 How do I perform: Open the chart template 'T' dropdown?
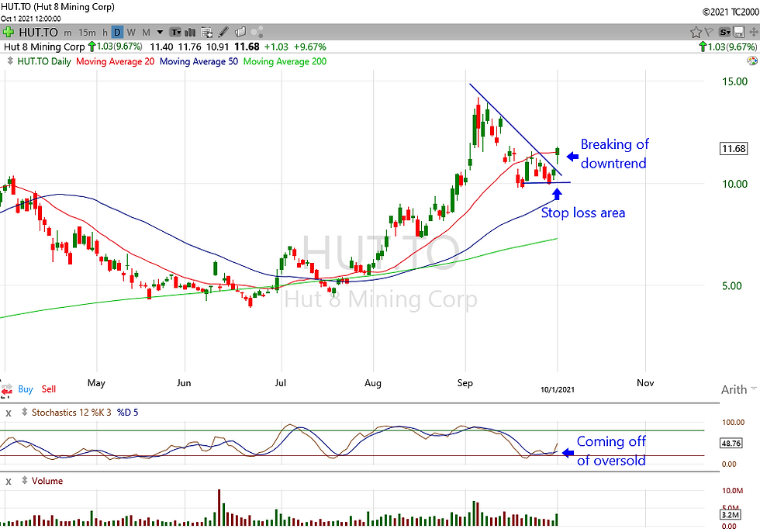pyautogui.click(x=175, y=33)
